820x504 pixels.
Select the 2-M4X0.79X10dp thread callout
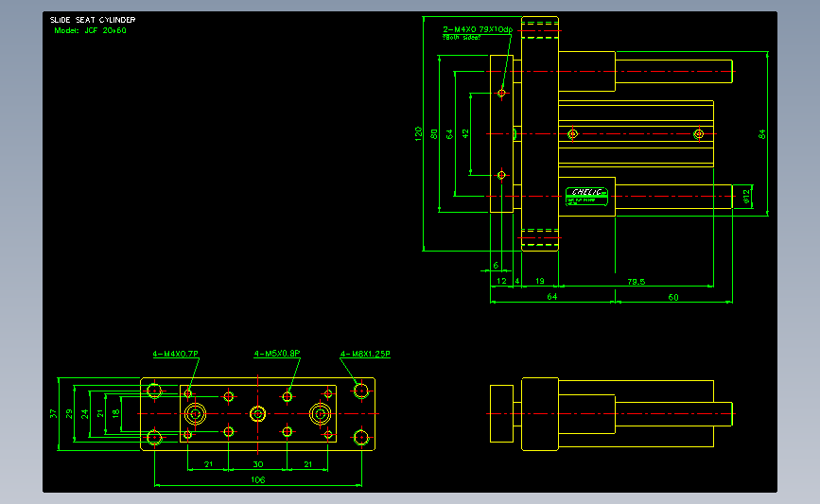[478, 29]
